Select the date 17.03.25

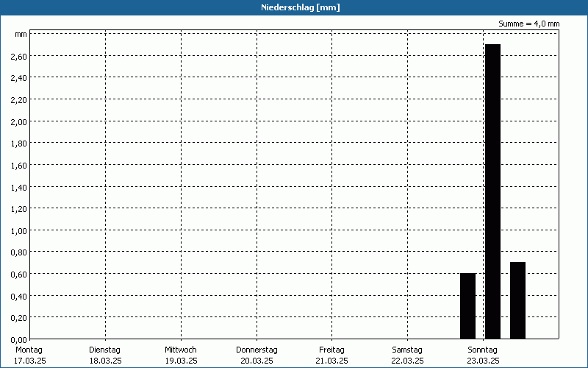tap(30, 361)
